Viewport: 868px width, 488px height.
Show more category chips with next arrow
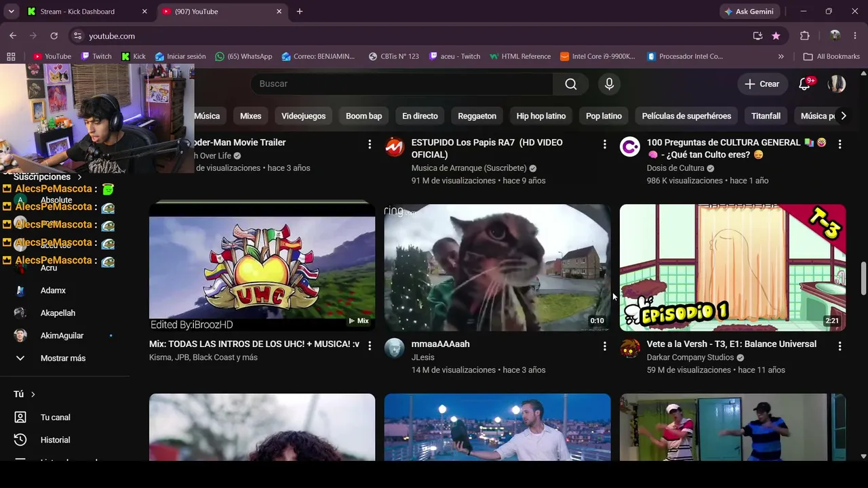843,116
